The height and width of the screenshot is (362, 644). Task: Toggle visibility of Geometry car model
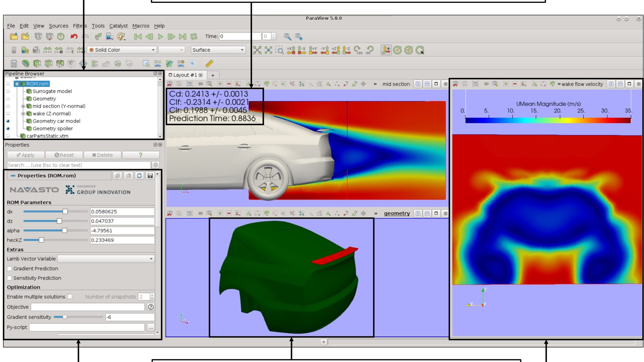tap(8, 121)
